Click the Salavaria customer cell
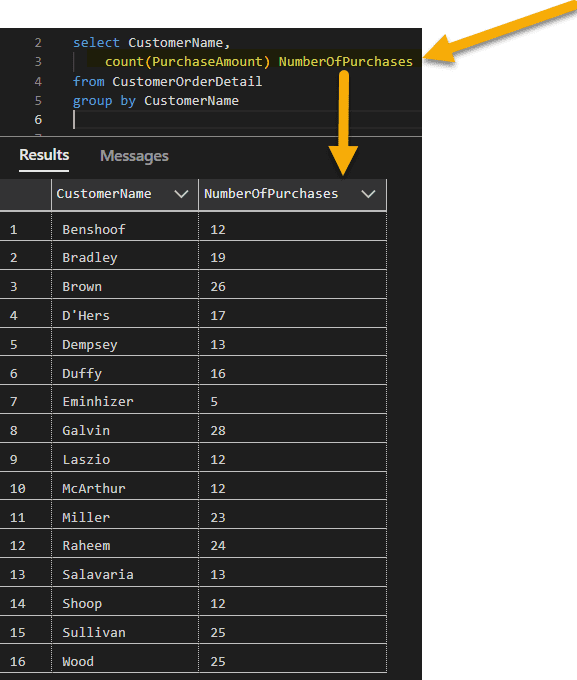577x680 pixels. tap(125, 574)
